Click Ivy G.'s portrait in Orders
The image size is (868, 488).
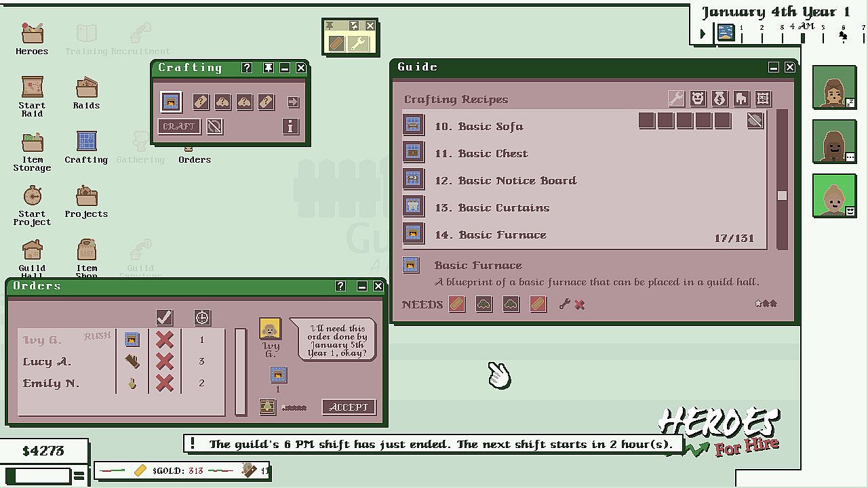coord(271,329)
